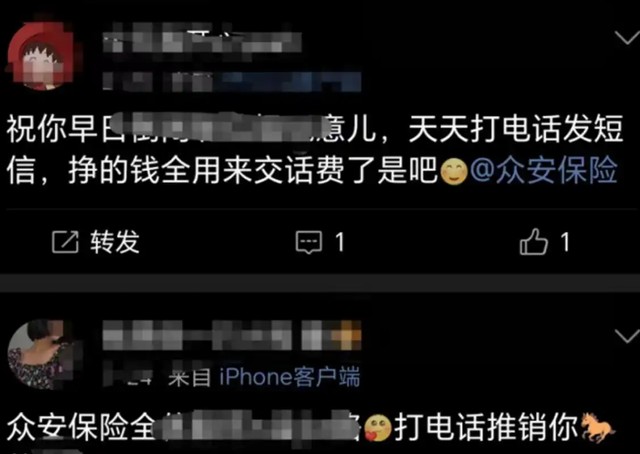Tap the iPhone客户端 source link

tap(289, 376)
